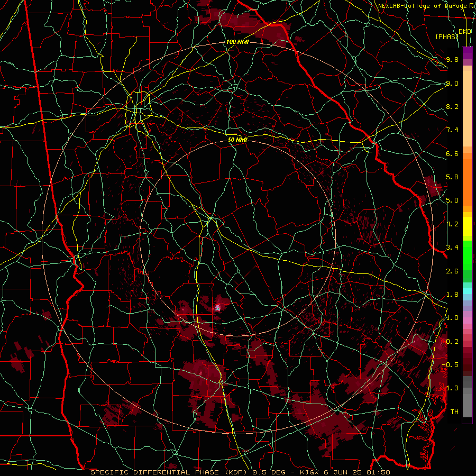Viewport: 476px width, 476px height.
Task: Select the 7.4 scale label
Action: 452,130
